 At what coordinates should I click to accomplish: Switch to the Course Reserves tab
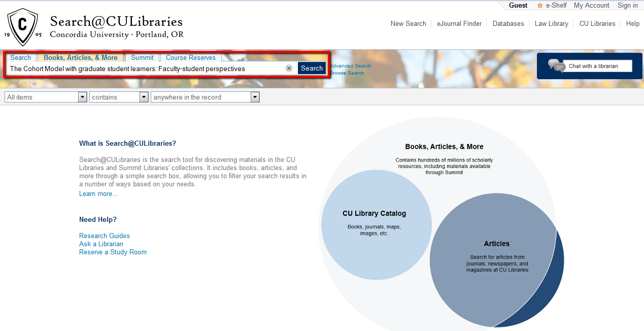click(x=191, y=57)
